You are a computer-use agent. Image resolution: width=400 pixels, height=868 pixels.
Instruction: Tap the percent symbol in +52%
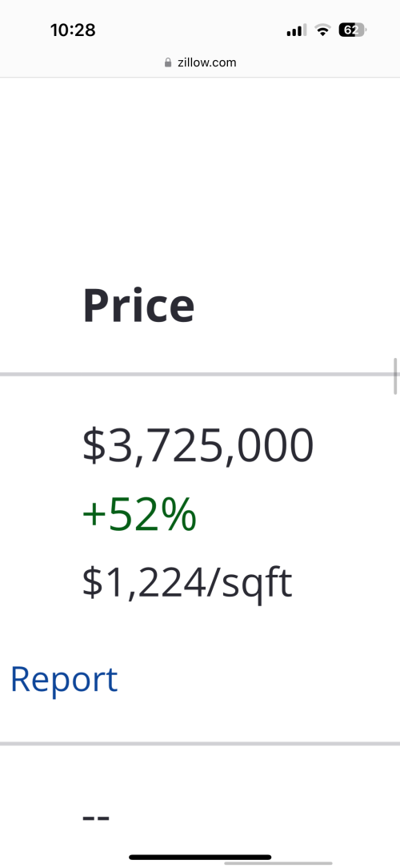pos(178,514)
